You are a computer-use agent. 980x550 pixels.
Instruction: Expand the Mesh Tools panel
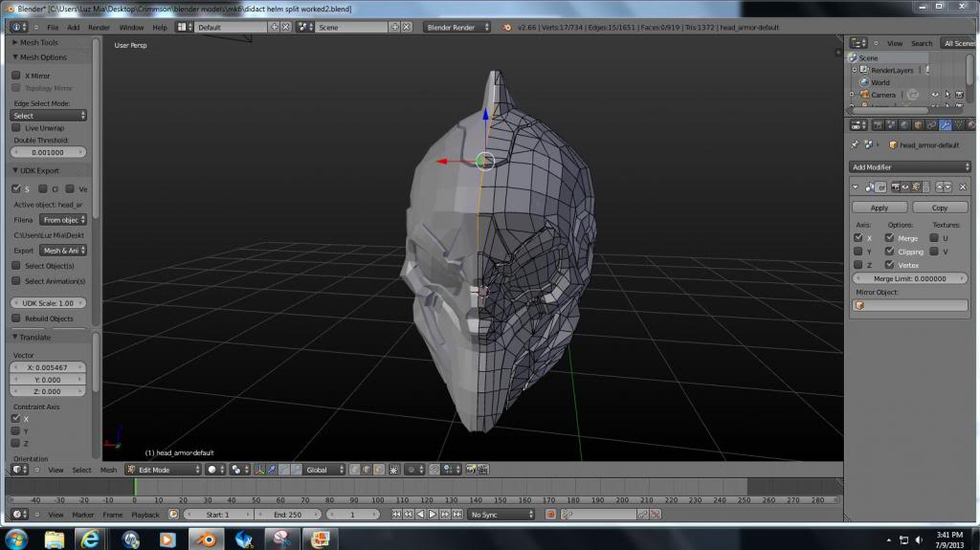click(x=37, y=43)
